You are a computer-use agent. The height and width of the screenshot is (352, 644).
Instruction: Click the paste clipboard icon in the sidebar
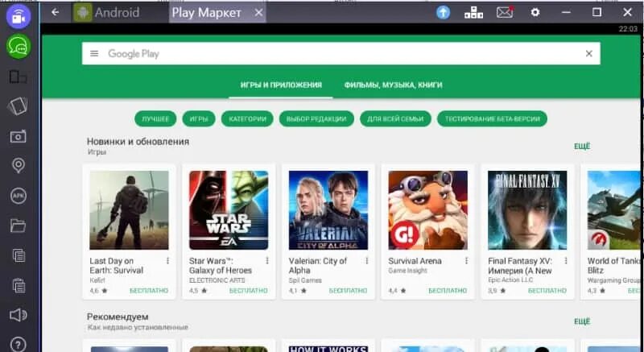tap(19, 285)
